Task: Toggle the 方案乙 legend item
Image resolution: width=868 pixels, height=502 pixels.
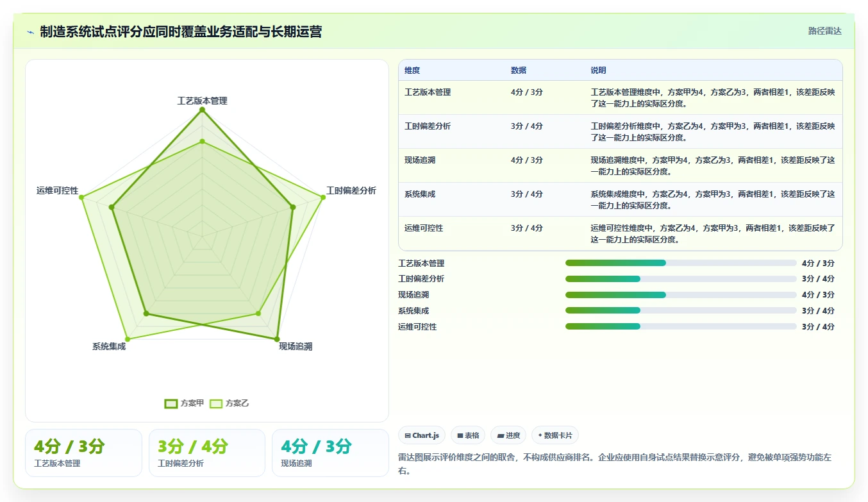Action: point(230,403)
